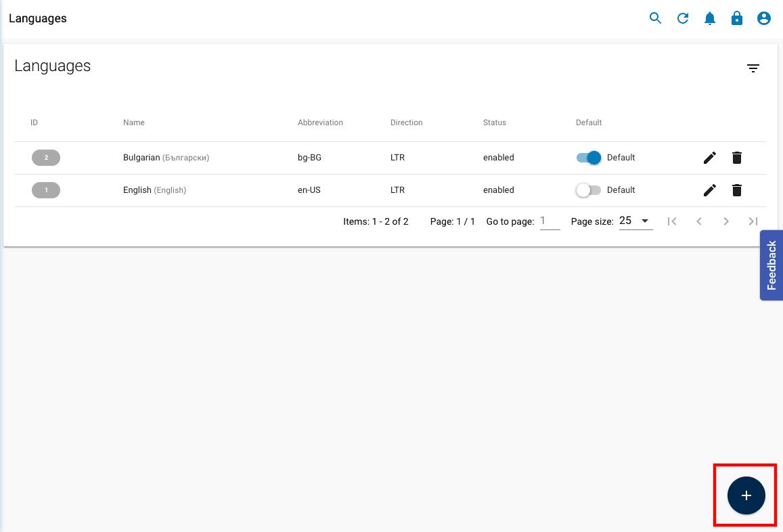The height and width of the screenshot is (532, 783).
Task: Open the Feedback tab on the right edge
Action: point(771,265)
